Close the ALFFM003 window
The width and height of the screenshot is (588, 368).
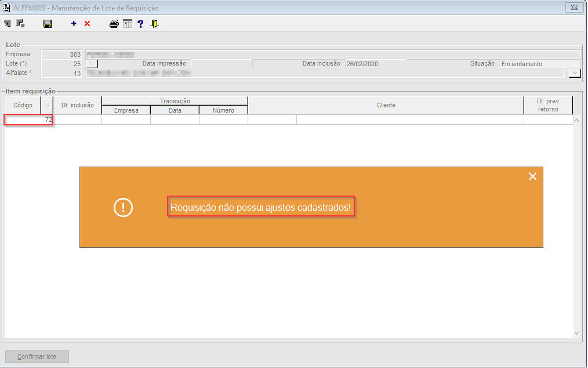point(574,8)
